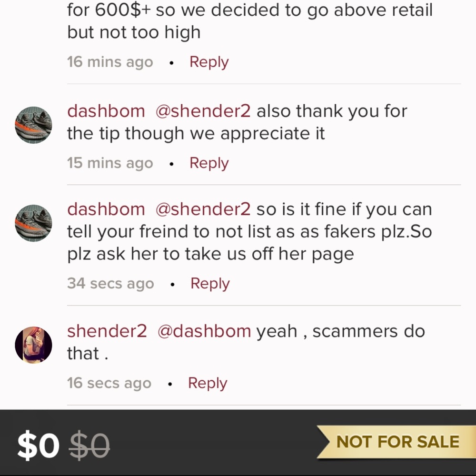This screenshot has height=476, width=476.
Task: Reply to the comment posted 34 secs ago
Action: click(x=210, y=283)
